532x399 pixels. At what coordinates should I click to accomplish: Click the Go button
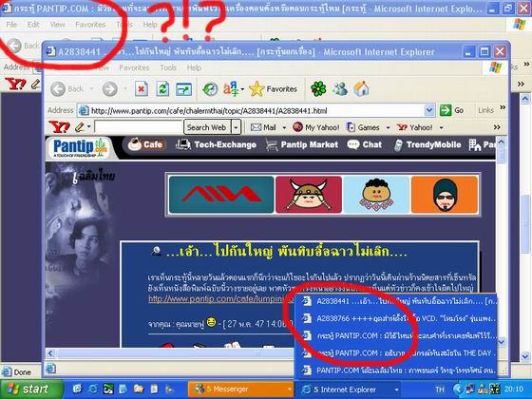[x=451, y=110]
